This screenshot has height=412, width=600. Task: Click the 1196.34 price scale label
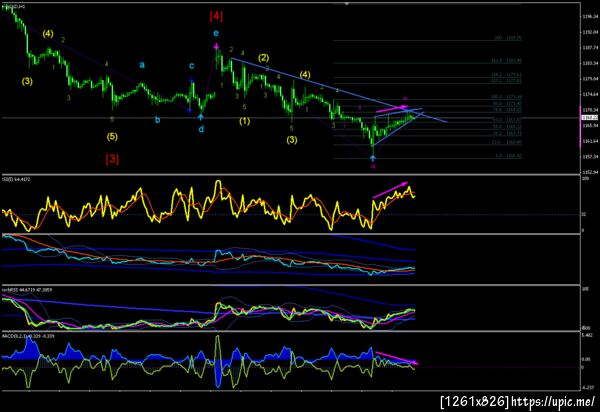click(x=589, y=16)
